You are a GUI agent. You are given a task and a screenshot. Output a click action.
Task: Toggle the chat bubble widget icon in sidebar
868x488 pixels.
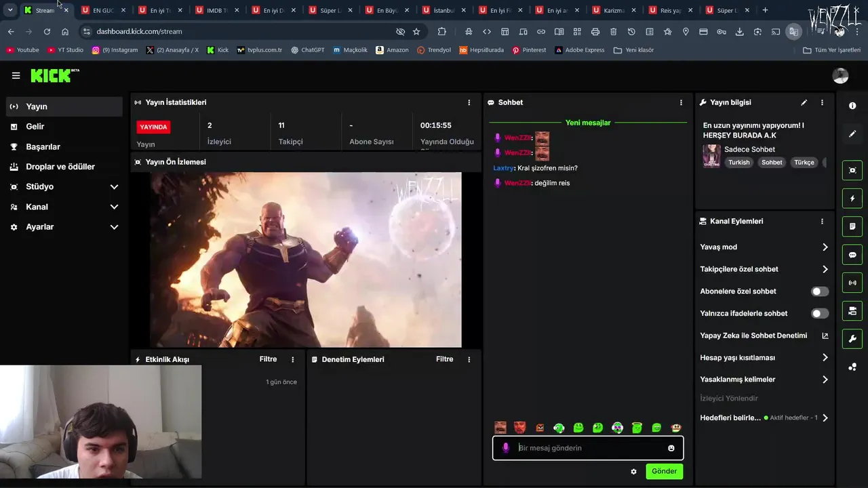(852, 255)
